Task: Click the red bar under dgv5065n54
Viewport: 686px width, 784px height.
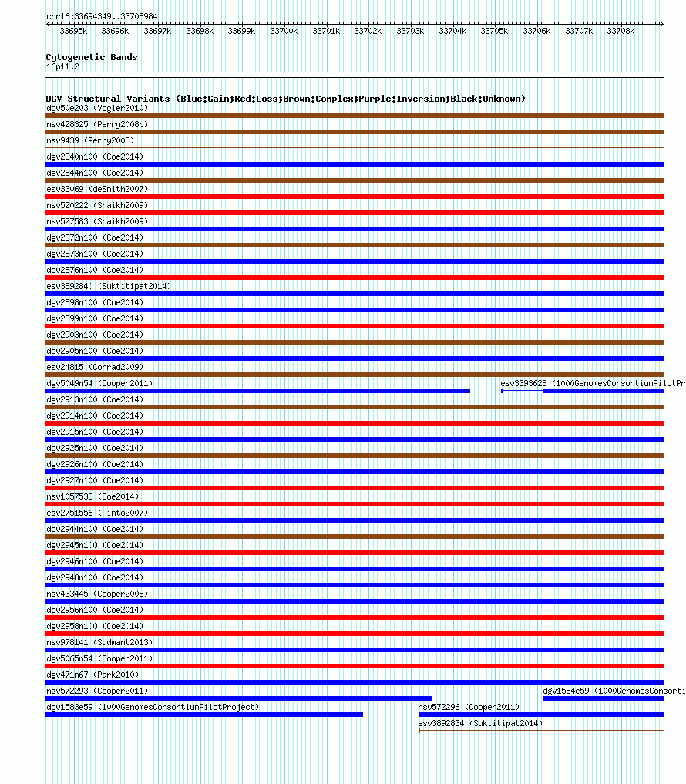Action: pos(355,666)
